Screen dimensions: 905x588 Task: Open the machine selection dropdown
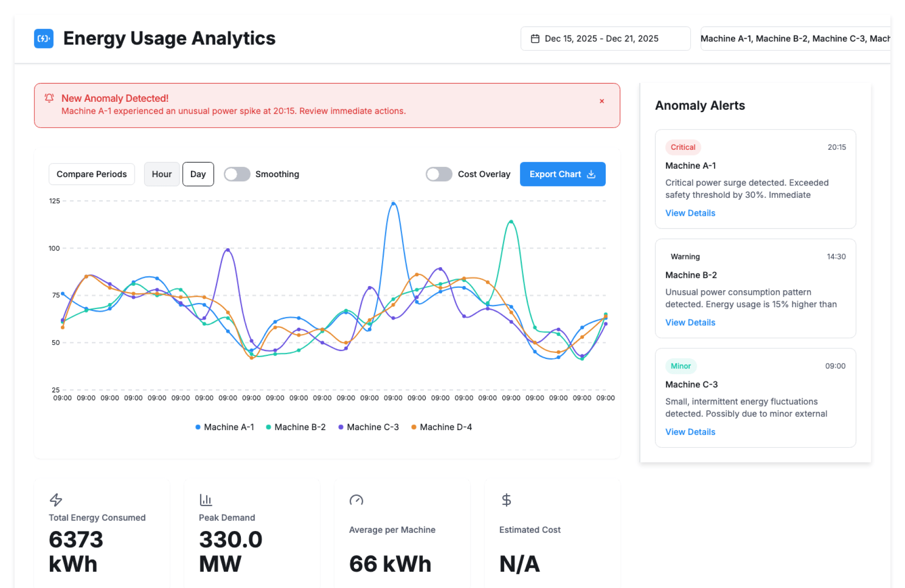click(795, 39)
